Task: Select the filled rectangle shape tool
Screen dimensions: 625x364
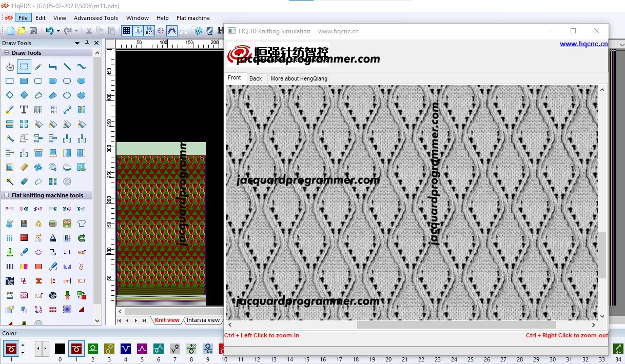Action: pos(24,81)
